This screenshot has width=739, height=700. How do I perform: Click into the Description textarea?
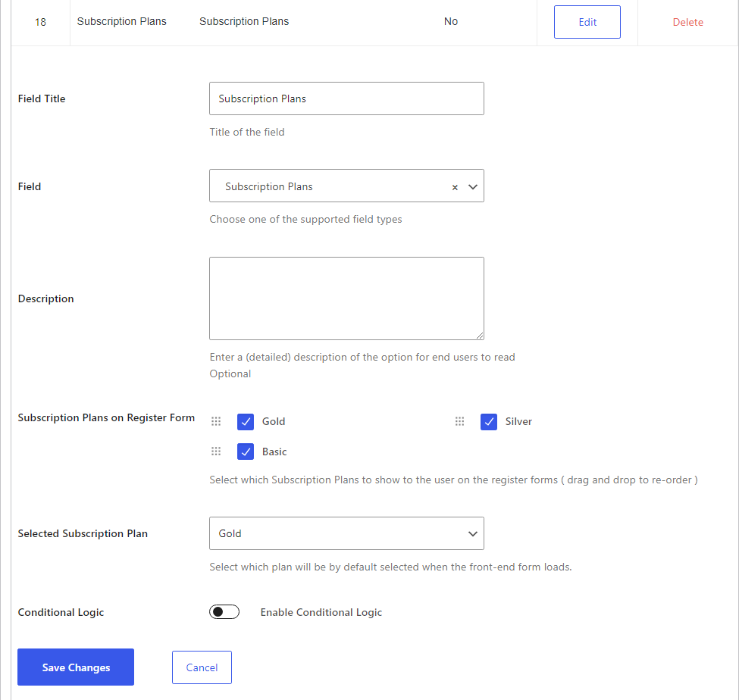pos(346,298)
